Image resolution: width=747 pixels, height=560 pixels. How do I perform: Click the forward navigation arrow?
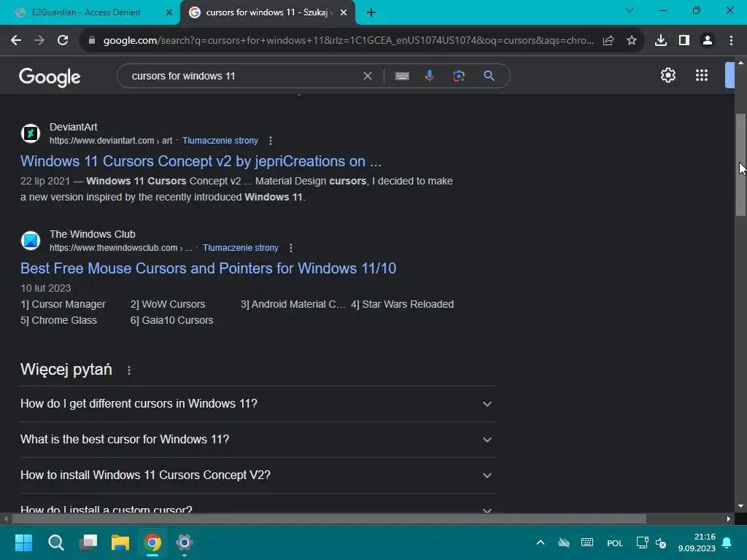(x=39, y=41)
